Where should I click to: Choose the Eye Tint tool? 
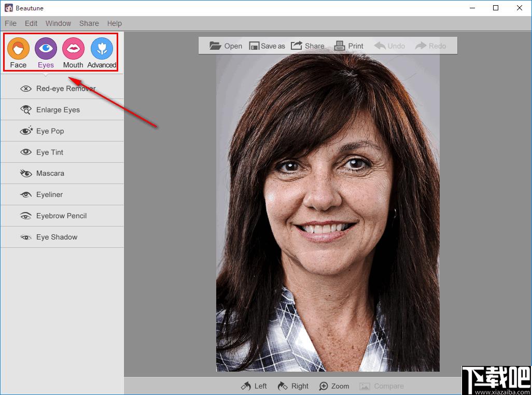[62, 152]
